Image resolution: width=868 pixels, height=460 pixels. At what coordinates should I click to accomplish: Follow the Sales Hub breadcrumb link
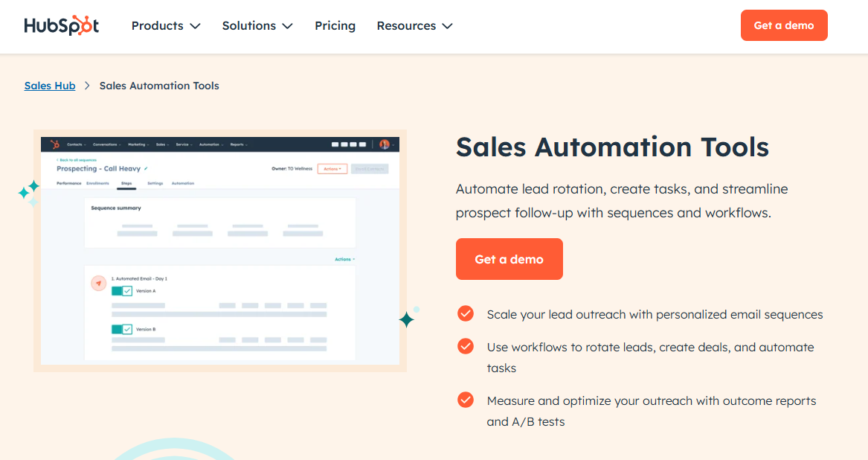pyautogui.click(x=50, y=86)
